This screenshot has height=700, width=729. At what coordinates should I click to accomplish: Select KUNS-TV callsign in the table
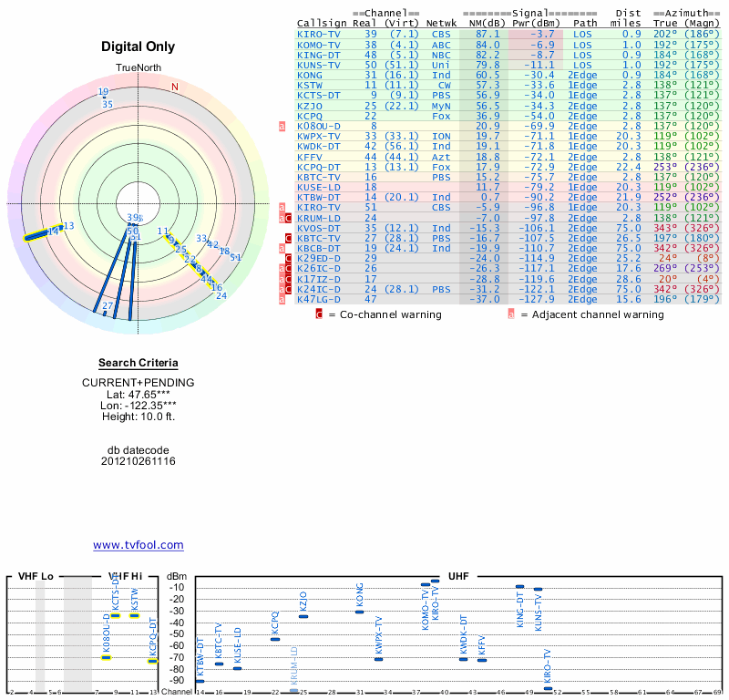pos(319,65)
